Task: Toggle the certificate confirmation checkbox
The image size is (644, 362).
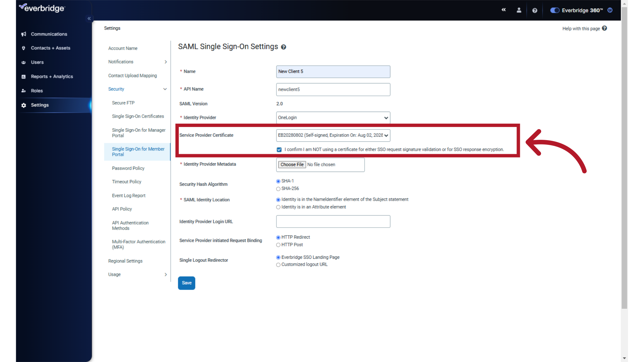Action: coord(279,149)
